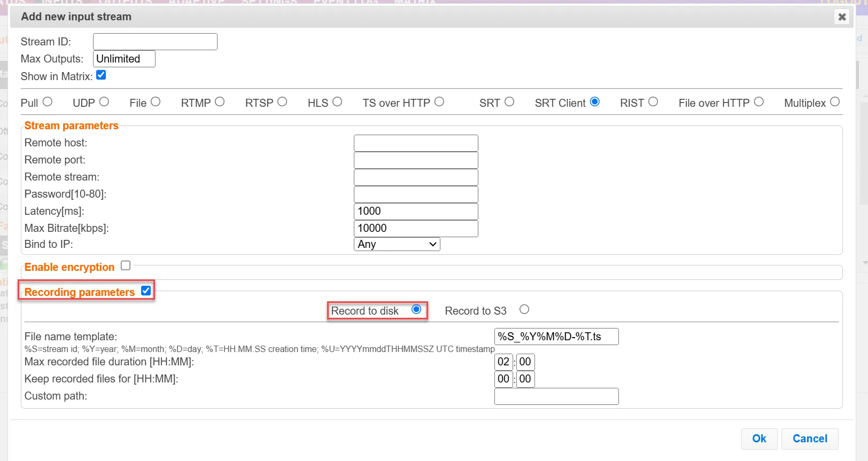
Task: Choose the RTSP radio button
Action: (x=282, y=101)
